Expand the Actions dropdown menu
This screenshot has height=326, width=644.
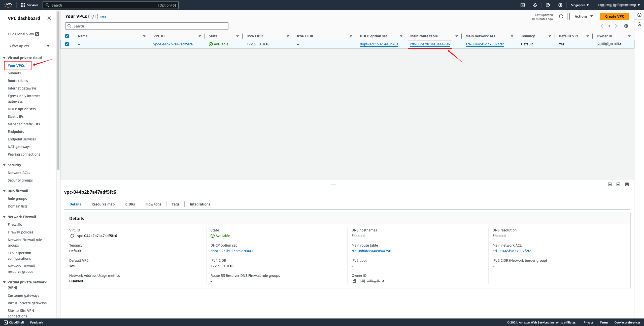(x=583, y=16)
